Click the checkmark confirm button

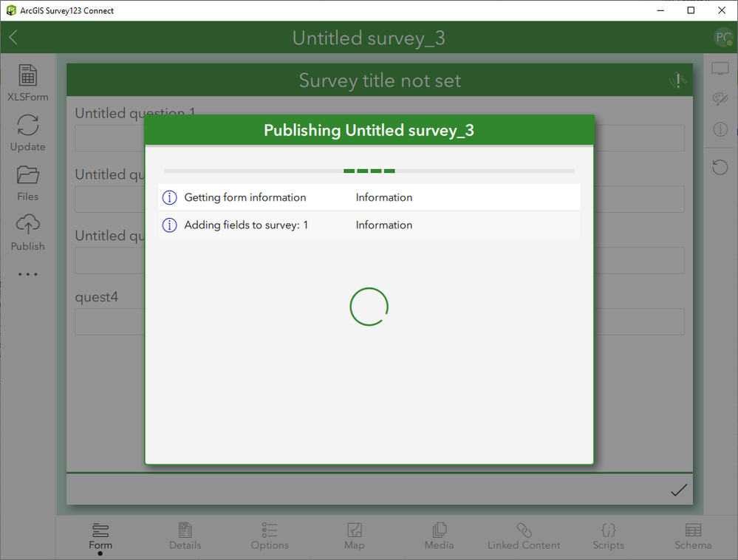679,490
